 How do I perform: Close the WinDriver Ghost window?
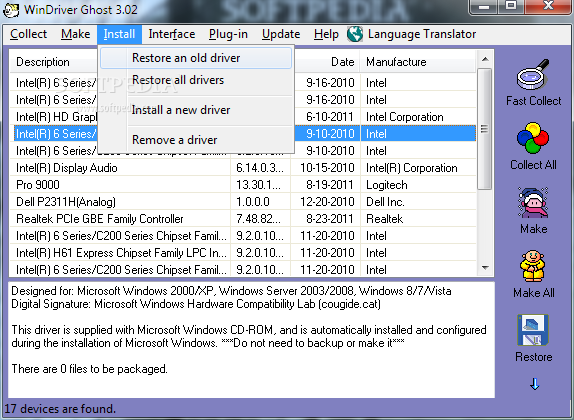548,7
